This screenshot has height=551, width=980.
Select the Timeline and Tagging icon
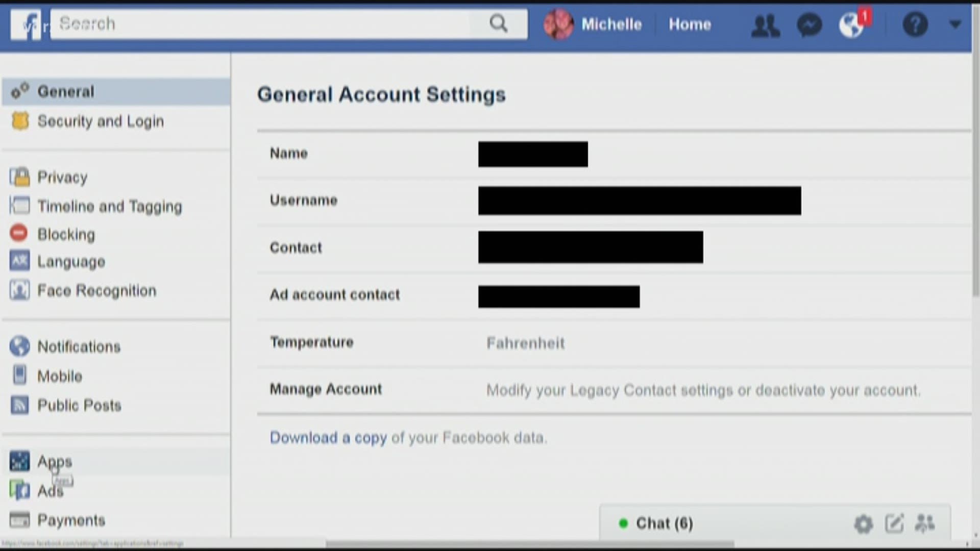coord(20,206)
